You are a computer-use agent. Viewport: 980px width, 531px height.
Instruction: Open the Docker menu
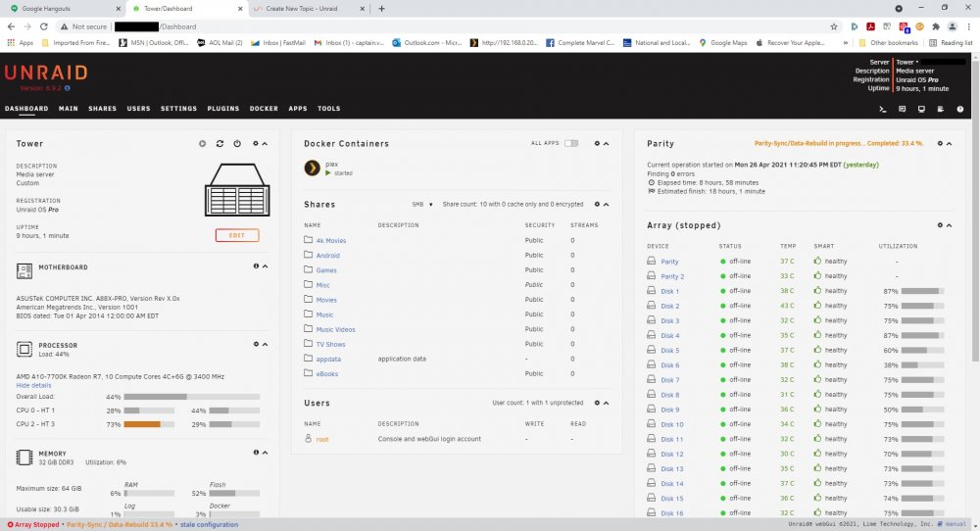tap(264, 108)
